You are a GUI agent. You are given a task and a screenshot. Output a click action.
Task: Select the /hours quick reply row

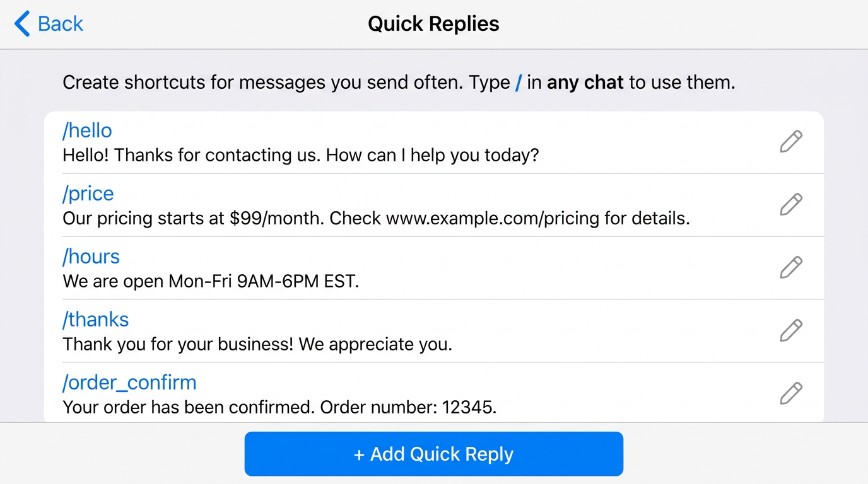(x=91, y=256)
